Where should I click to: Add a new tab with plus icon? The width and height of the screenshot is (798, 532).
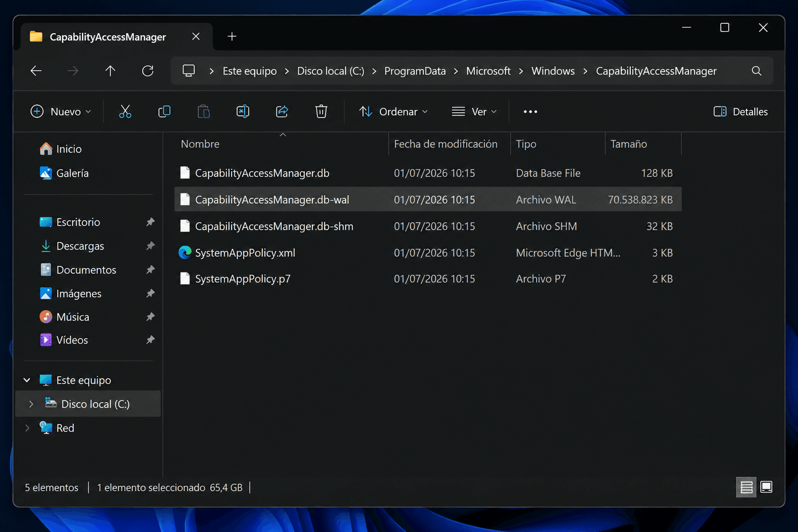(x=232, y=36)
